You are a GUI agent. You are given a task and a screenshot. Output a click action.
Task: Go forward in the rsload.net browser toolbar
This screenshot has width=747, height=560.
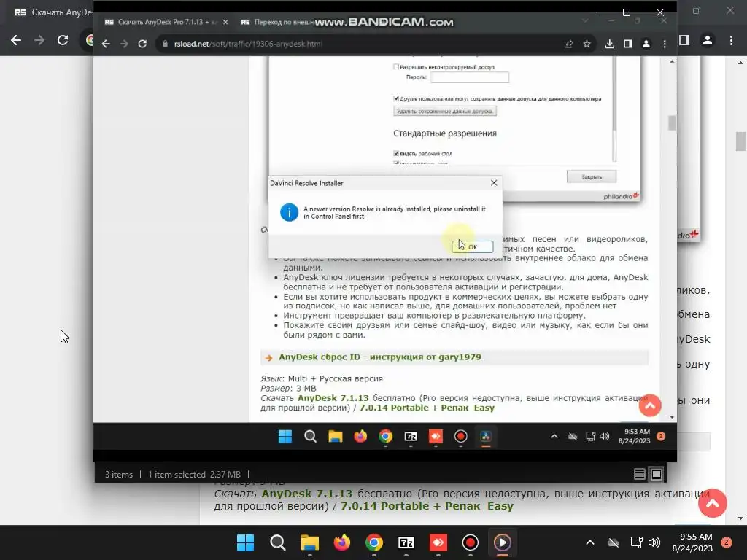point(124,44)
